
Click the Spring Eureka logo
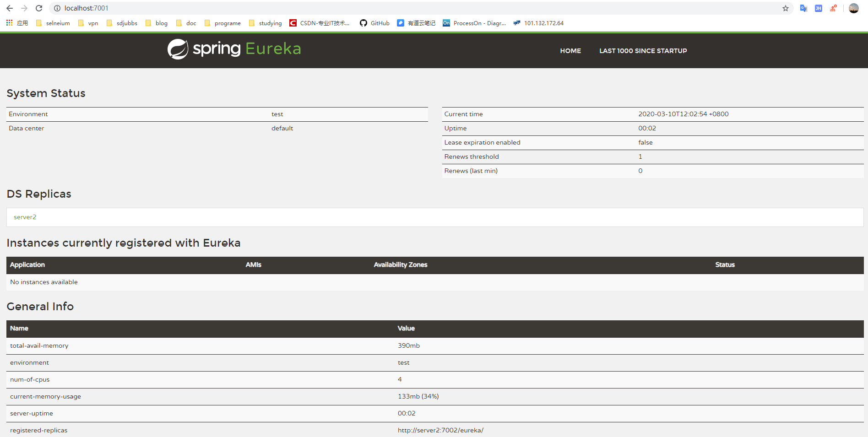pyautogui.click(x=234, y=49)
